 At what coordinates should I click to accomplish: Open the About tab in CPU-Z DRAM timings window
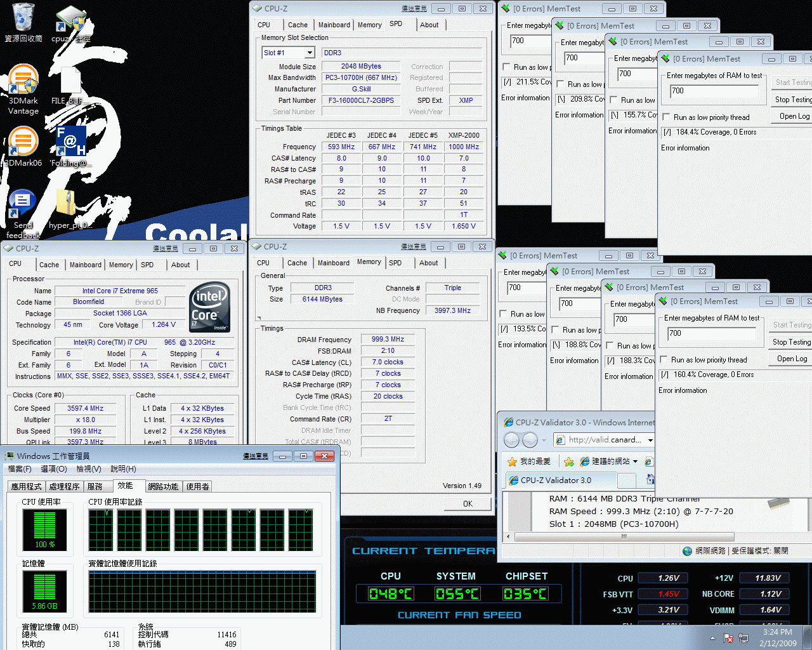(429, 263)
